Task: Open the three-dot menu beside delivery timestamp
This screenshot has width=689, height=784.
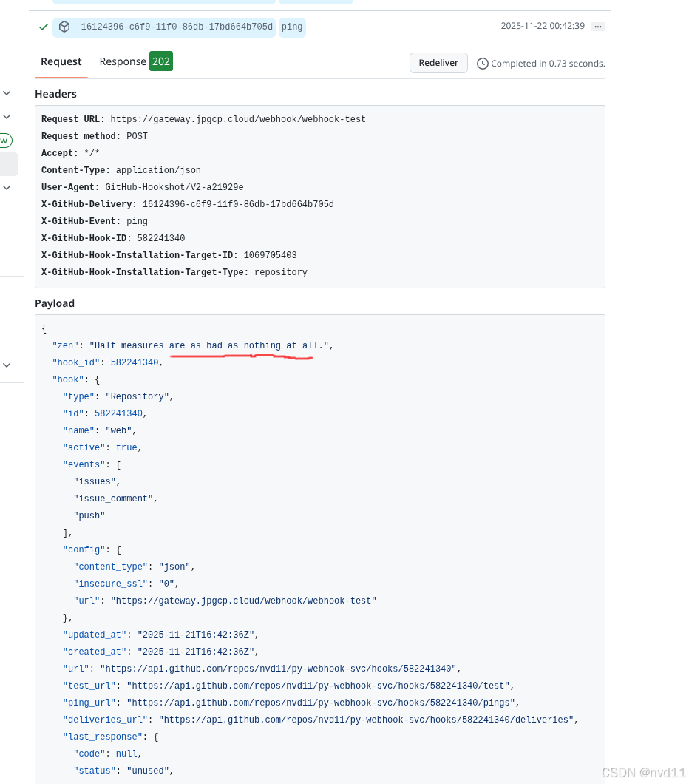Action: coord(597,27)
